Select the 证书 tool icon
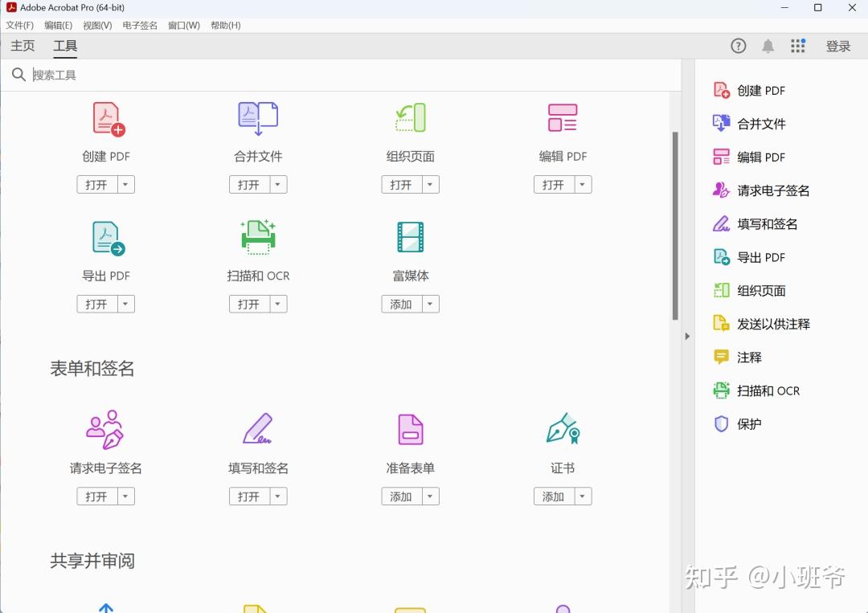Image resolution: width=868 pixels, height=613 pixels. point(563,429)
